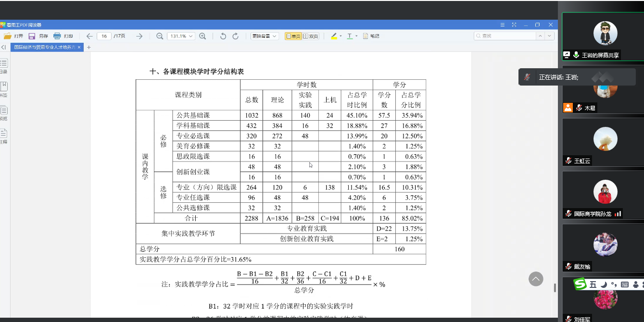This screenshot has height=322, width=644.
Task: Zoom out with the minus magnifier
Action: pyautogui.click(x=160, y=36)
